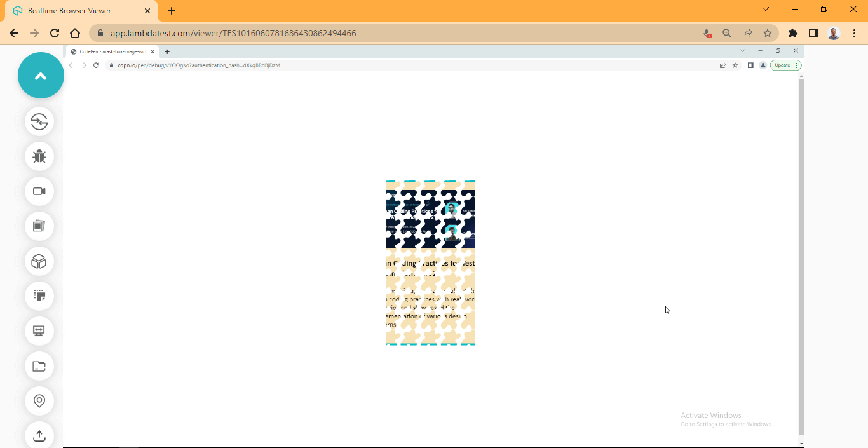Open Chrome's three-dot menu in the top corner
Image resolution: width=868 pixels, height=448 pixels.
(x=854, y=32)
